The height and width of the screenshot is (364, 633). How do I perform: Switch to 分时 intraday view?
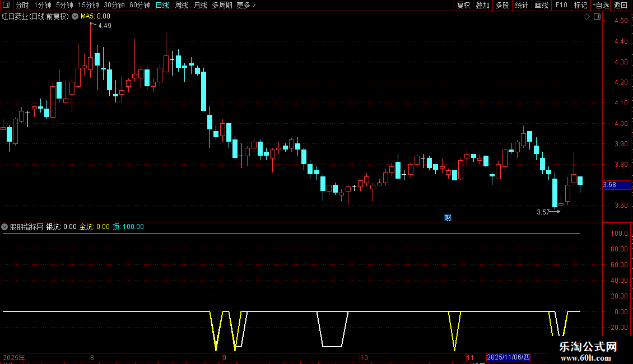coord(22,5)
